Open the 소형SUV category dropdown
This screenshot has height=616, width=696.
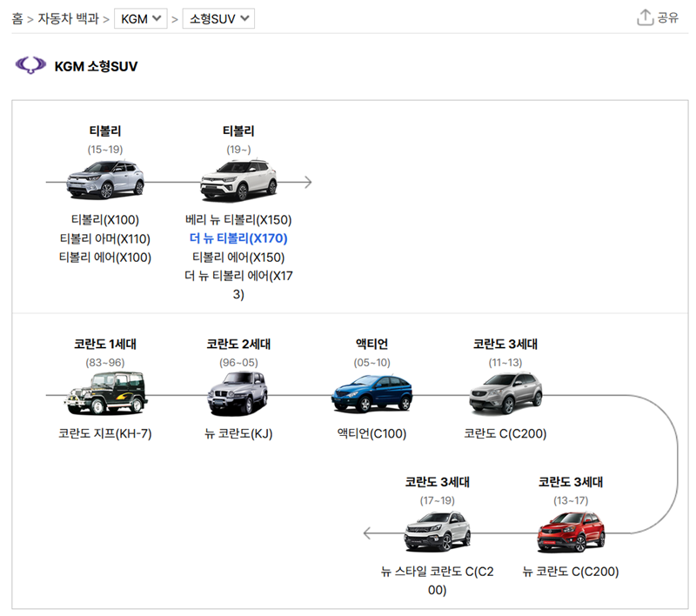[x=219, y=18]
